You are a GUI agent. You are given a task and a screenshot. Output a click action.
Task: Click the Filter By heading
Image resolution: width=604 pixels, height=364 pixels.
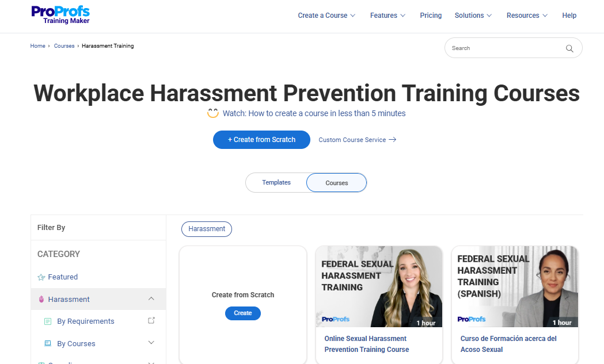pos(51,227)
